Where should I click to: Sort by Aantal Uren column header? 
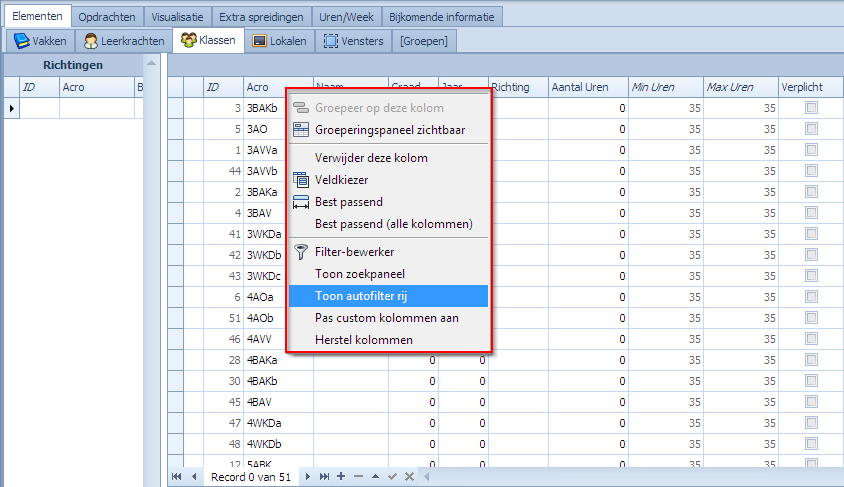[x=588, y=87]
